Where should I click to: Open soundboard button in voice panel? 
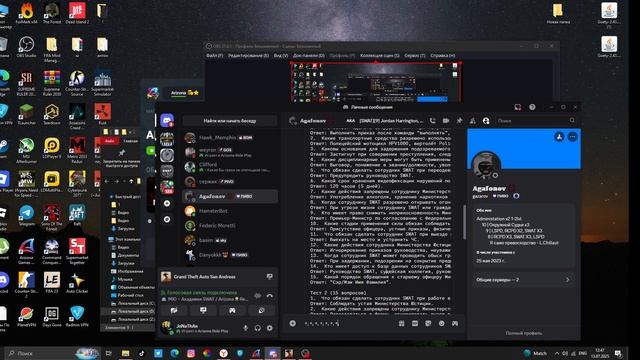tap(261, 310)
